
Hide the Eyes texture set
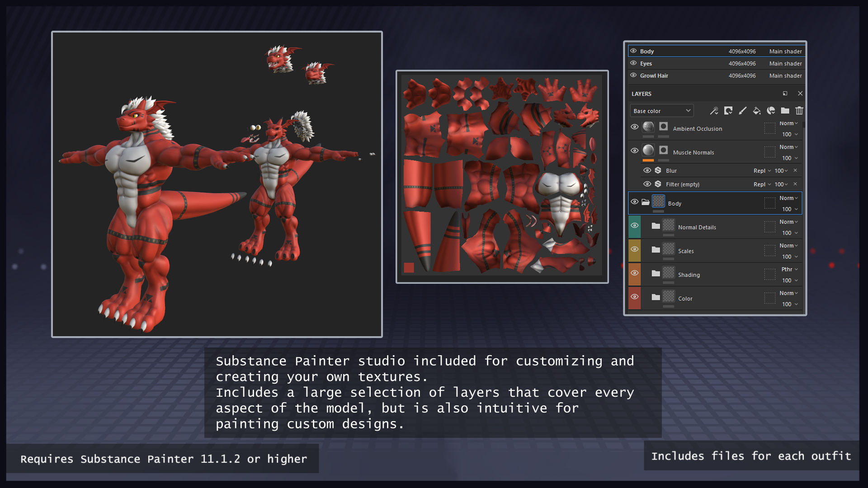pyautogui.click(x=633, y=63)
